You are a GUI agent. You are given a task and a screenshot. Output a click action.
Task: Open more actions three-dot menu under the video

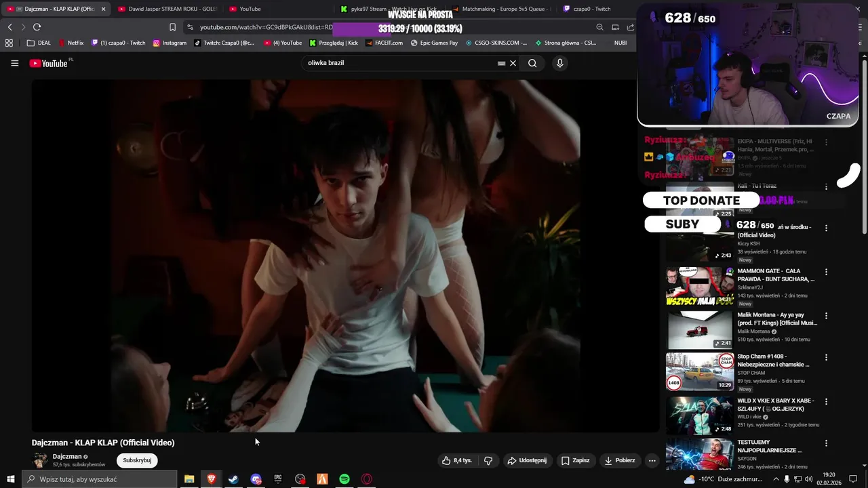tap(652, 460)
